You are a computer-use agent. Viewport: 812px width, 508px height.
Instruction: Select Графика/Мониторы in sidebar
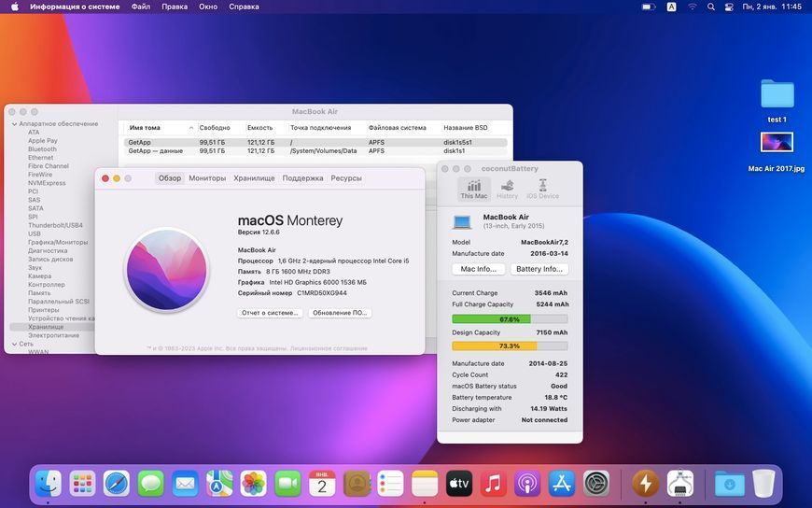pyautogui.click(x=58, y=242)
